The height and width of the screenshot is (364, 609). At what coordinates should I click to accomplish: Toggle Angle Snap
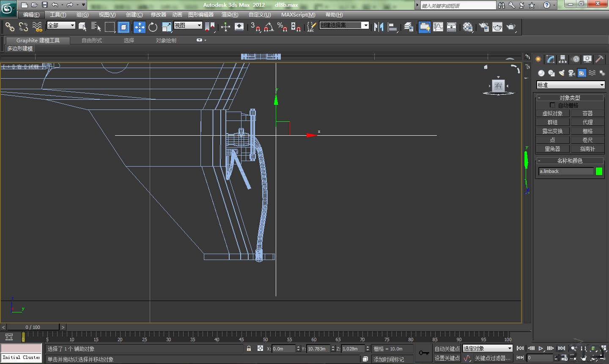pyautogui.click(x=269, y=27)
